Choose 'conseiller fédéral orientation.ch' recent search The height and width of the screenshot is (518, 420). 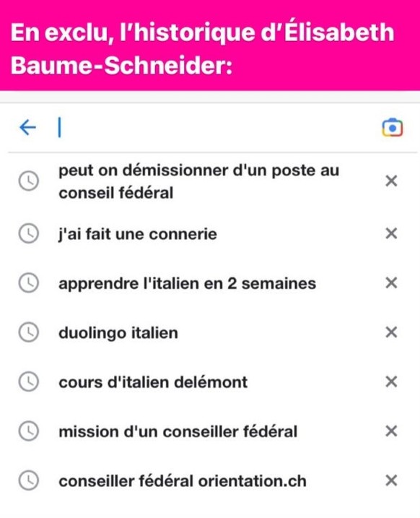pyautogui.click(x=183, y=481)
